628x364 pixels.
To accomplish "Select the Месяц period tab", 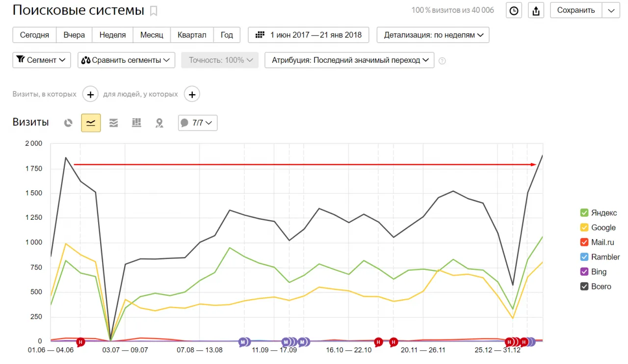I will click(152, 35).
